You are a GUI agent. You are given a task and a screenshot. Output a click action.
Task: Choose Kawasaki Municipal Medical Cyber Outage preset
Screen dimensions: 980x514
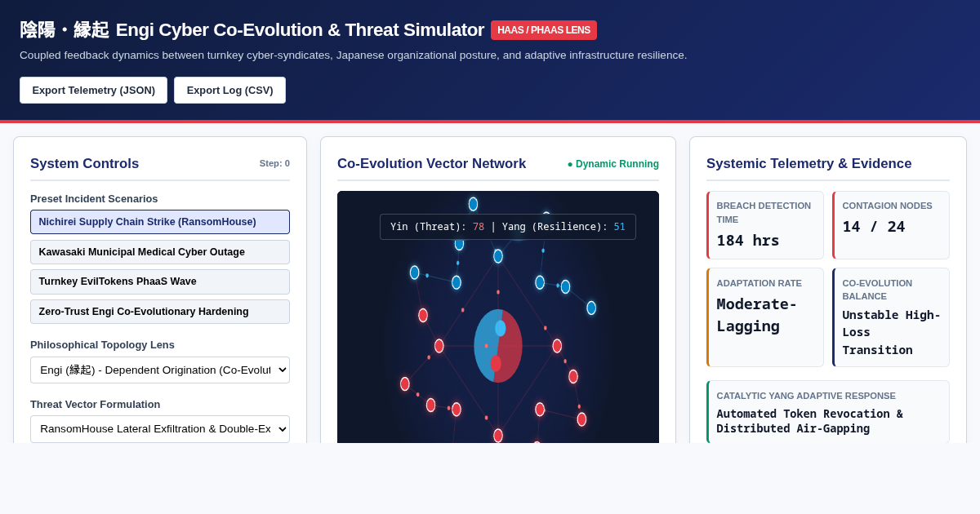click(x=160, y=252)
